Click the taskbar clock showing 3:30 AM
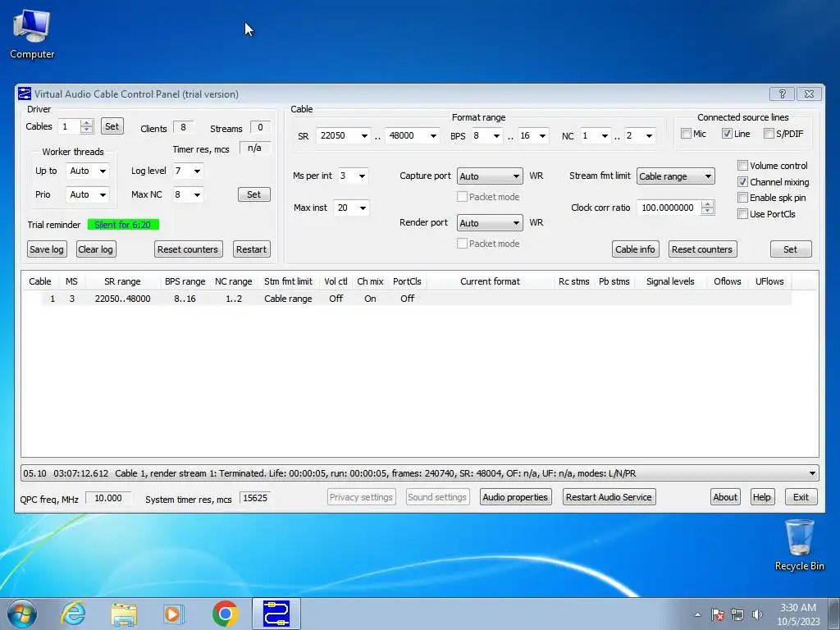 point(798,614)
